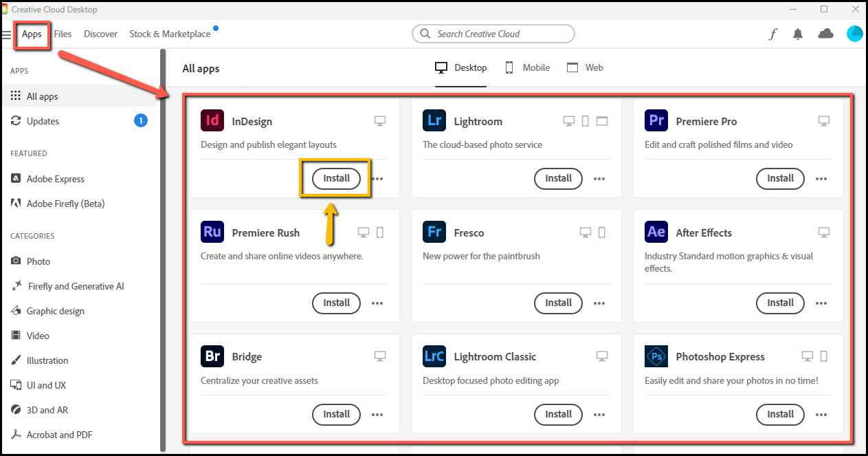Install Photoshop Express
The image size is (868, 456).
[781, 414]
